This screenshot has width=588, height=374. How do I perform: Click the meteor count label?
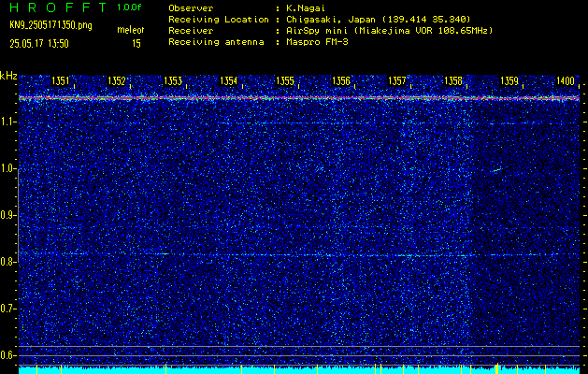coord(131,30)
